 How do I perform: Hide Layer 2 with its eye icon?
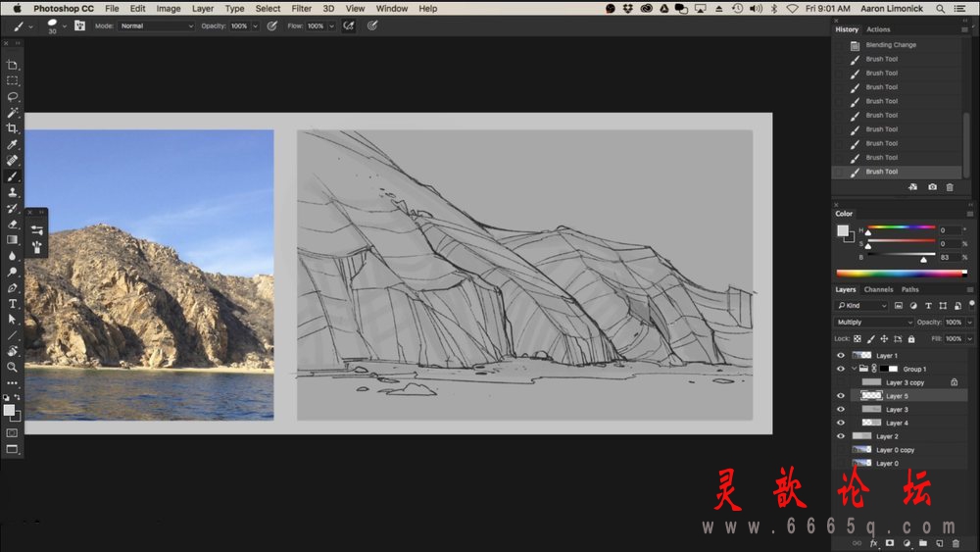pyautogui.click(x=841, y=436)
